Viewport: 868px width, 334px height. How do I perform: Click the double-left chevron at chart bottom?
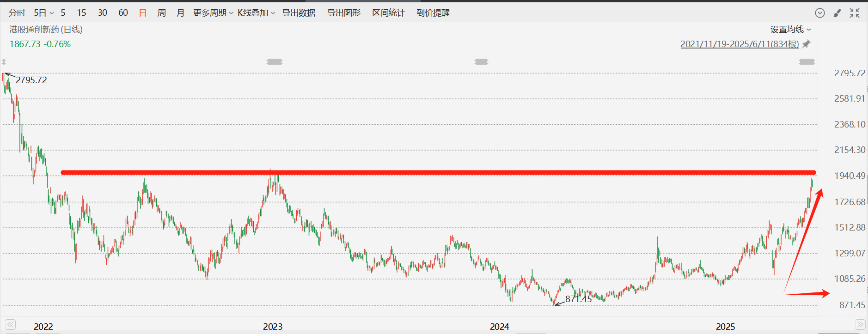(11, 324)
